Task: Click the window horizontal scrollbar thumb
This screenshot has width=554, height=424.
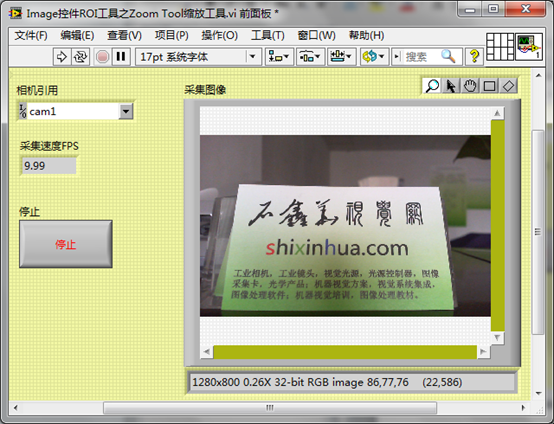Action: tap(270, 408)
